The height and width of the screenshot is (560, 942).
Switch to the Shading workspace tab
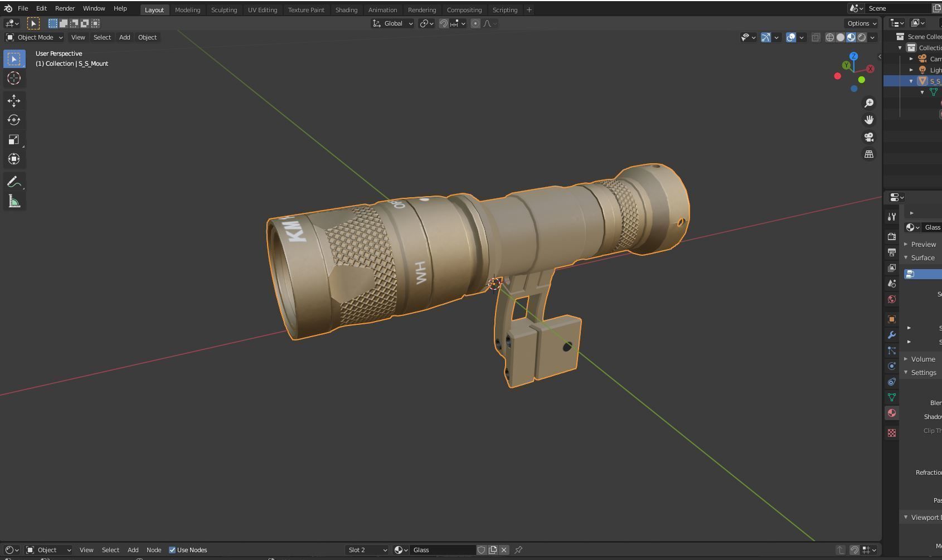pos(346,10)
